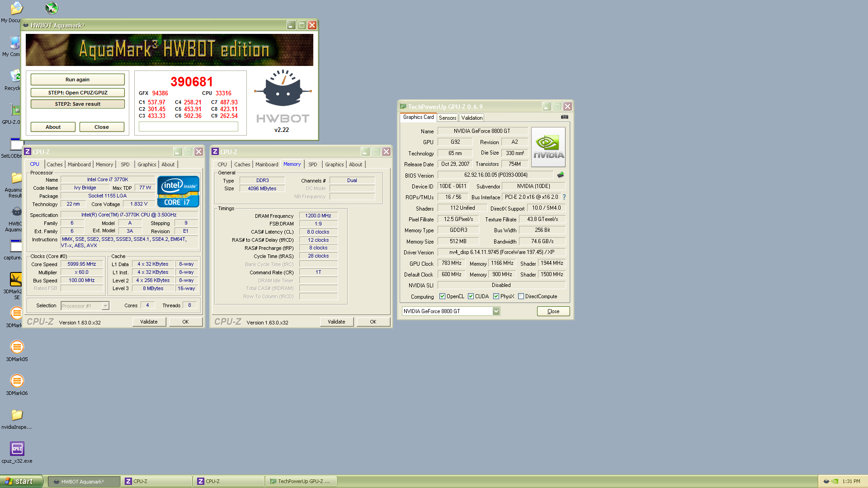The image size is (868, 488).
Task: Click Validate in left CPU-Z window
Action: [149, 322]
